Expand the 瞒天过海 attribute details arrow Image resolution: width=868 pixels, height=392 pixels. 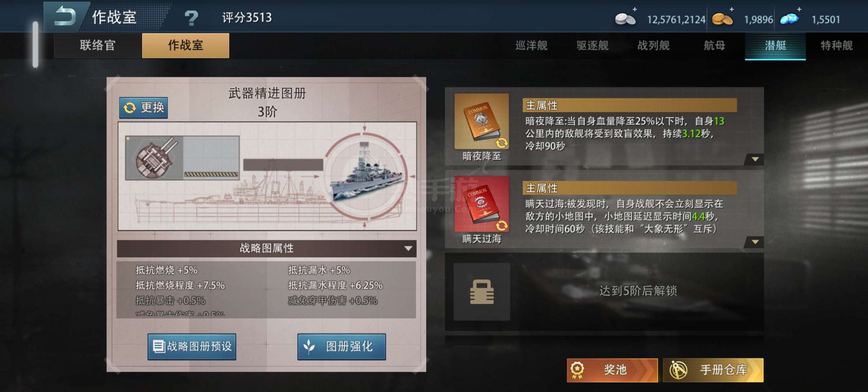click(x=755, y=242)
